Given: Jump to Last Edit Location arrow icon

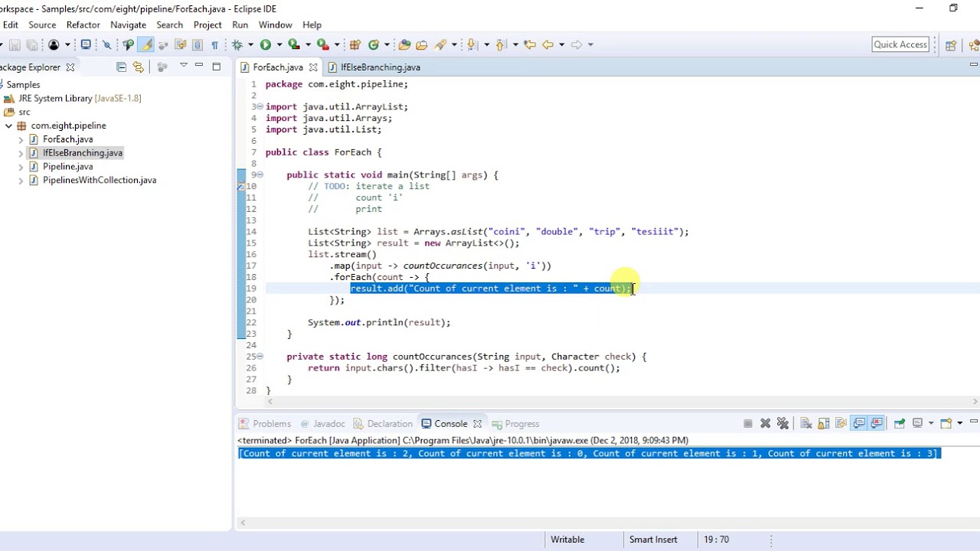Looking at the screenshot, I should 530,44.
